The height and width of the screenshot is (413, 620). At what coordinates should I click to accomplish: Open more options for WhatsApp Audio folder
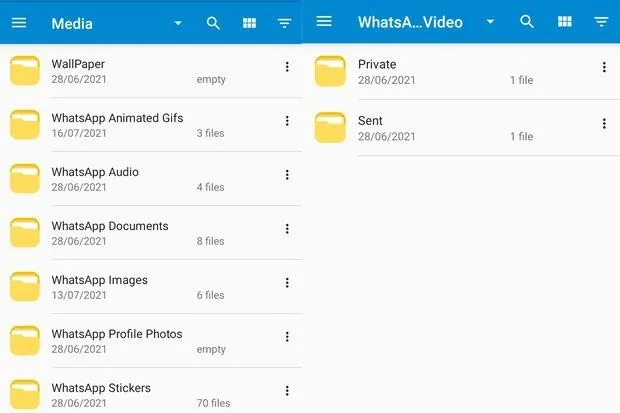(x=287, y=175)
